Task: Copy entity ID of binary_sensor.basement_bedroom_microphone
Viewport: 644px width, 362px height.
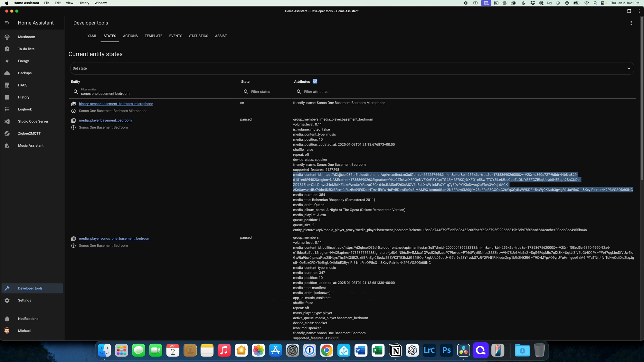Action: coord(73,104)
